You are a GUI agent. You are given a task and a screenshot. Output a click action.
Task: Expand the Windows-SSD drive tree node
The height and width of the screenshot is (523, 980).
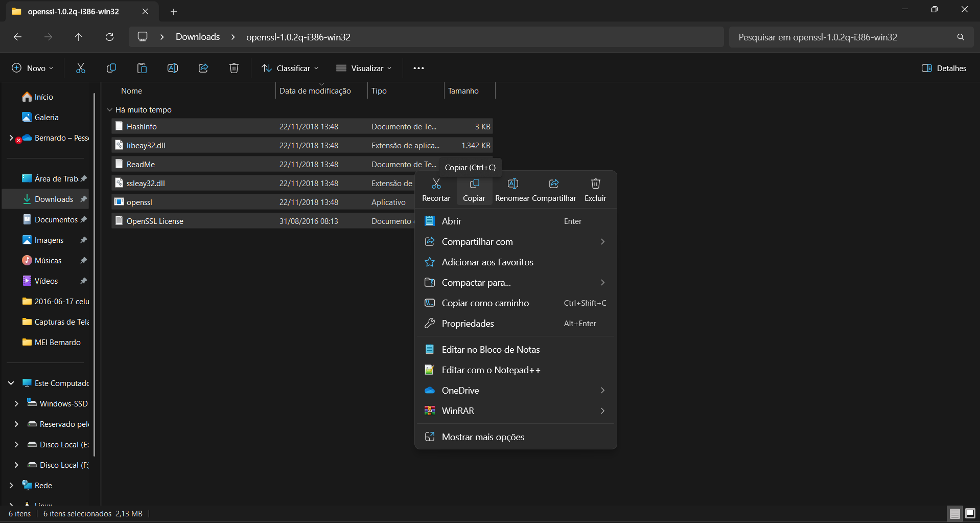(x=16, y=403)
